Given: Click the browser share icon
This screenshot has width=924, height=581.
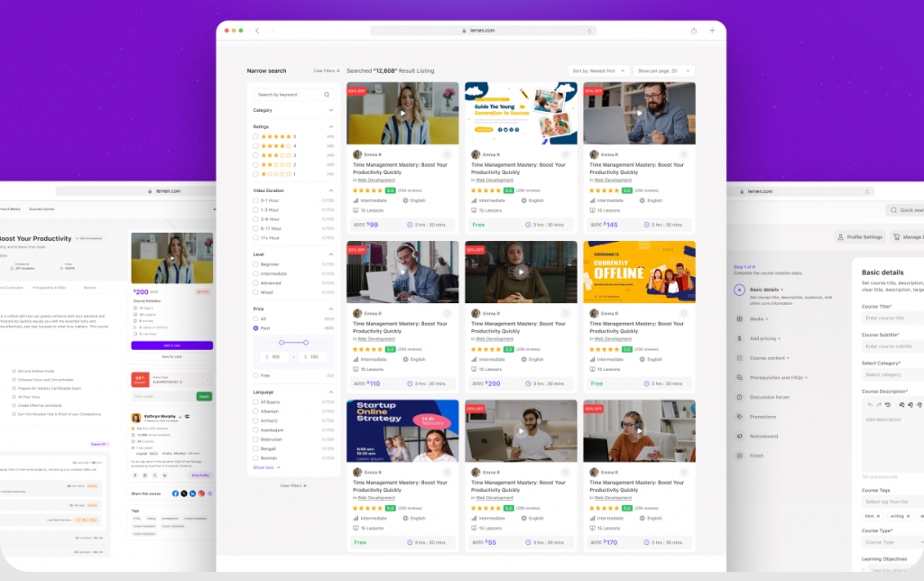Looking at the screenshot, I should click(x=694, y=31).
